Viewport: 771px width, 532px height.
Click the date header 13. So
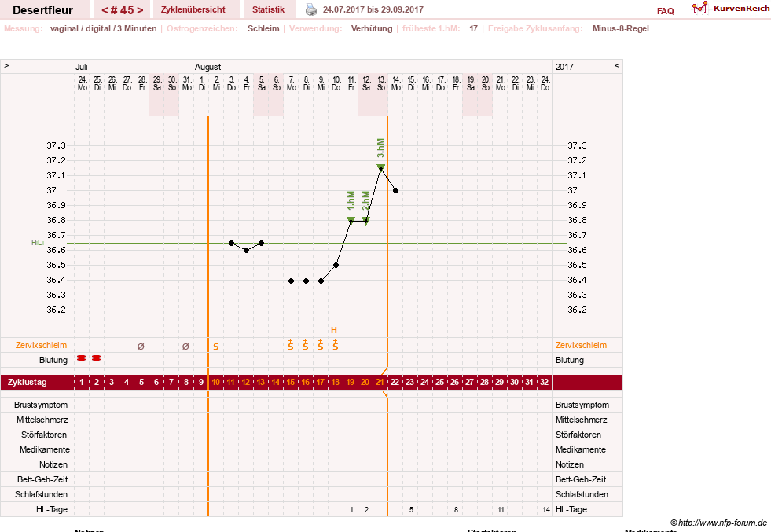tap(381, 83)
